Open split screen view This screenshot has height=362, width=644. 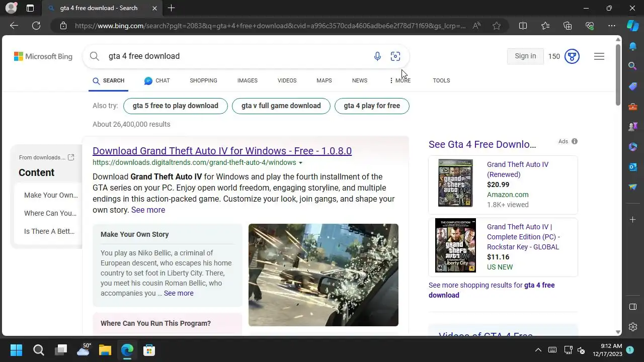point(523,26)
